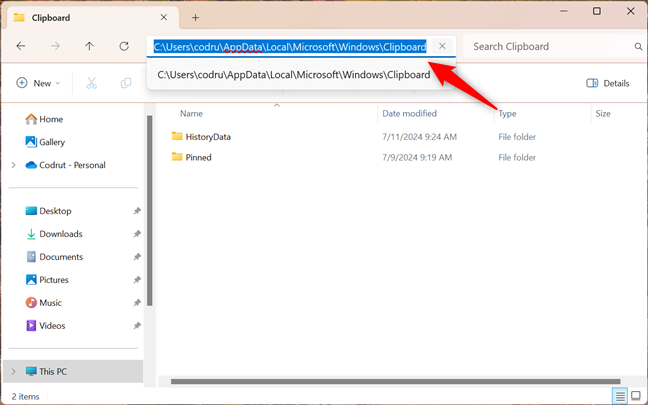Screen dimensions: 648x405
Task: Click the Pinned folder icon
Action: pos(177,157)
